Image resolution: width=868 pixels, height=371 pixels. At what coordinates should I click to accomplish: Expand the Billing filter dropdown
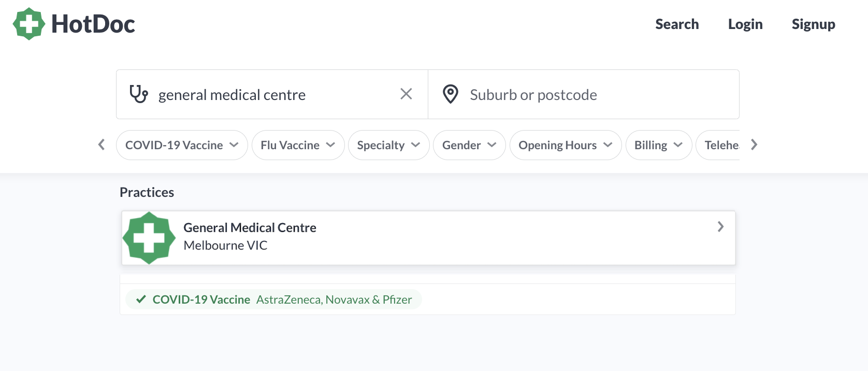point(659,145)
